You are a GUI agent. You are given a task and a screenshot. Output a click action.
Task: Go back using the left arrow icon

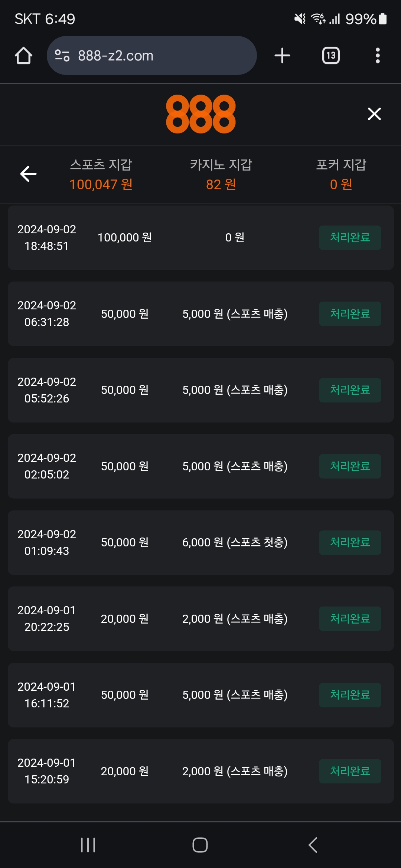28,174
